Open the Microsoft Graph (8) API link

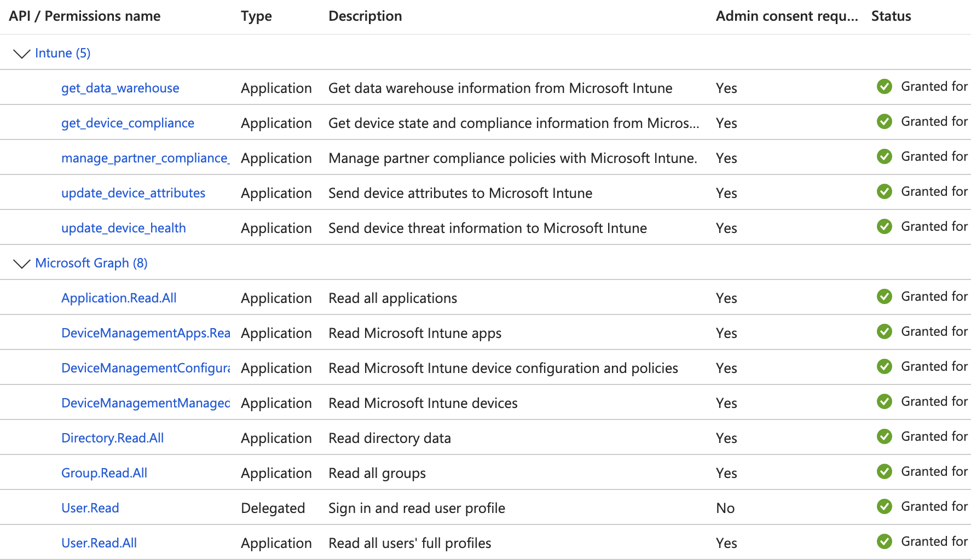(x=91, y=263)
